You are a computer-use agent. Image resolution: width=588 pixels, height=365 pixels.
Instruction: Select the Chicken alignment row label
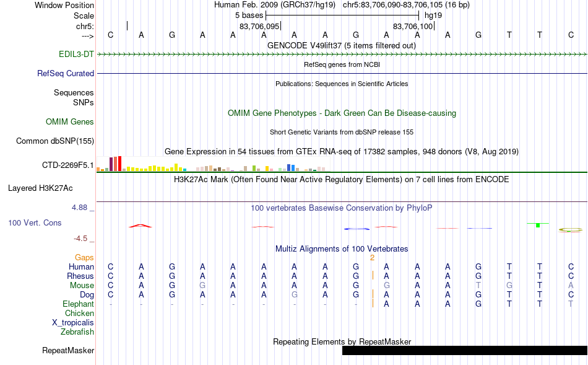[x=79, y=313]
